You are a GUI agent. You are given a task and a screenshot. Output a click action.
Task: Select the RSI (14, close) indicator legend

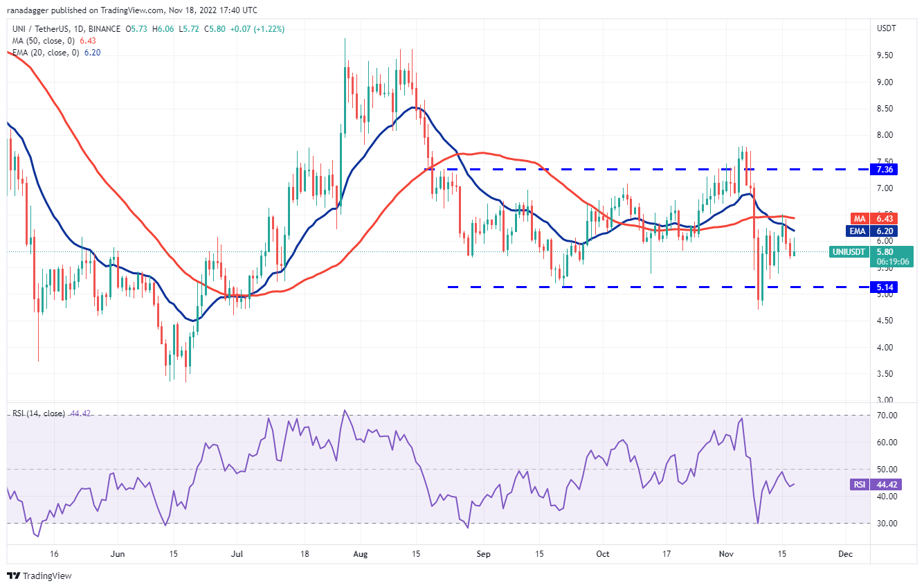[x=37, y=413]
